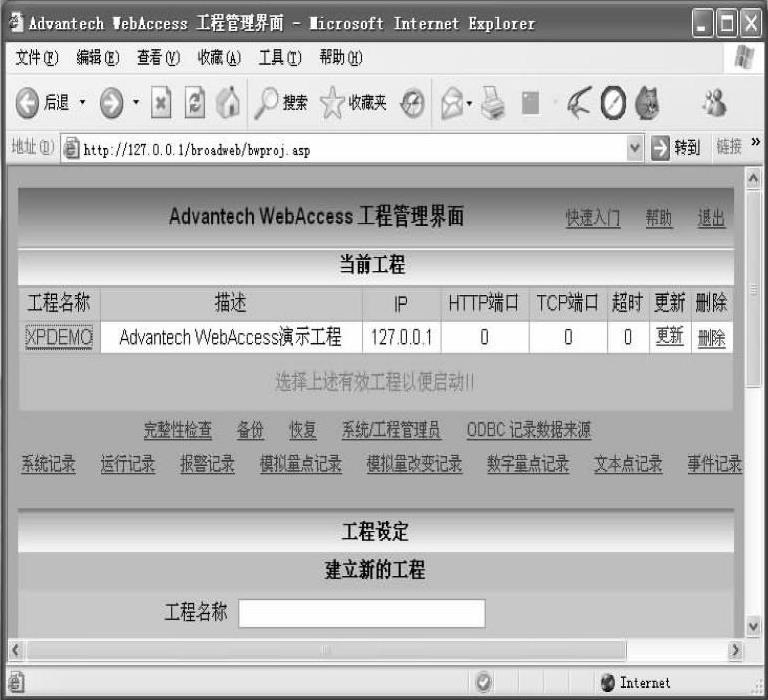
Task: Open the 快速入门 link
Action: point(593,218)
